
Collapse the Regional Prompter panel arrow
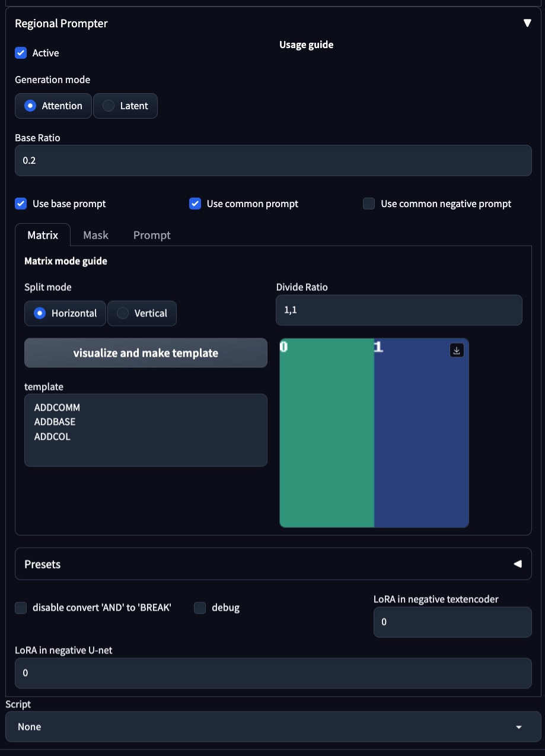point(527,23)
